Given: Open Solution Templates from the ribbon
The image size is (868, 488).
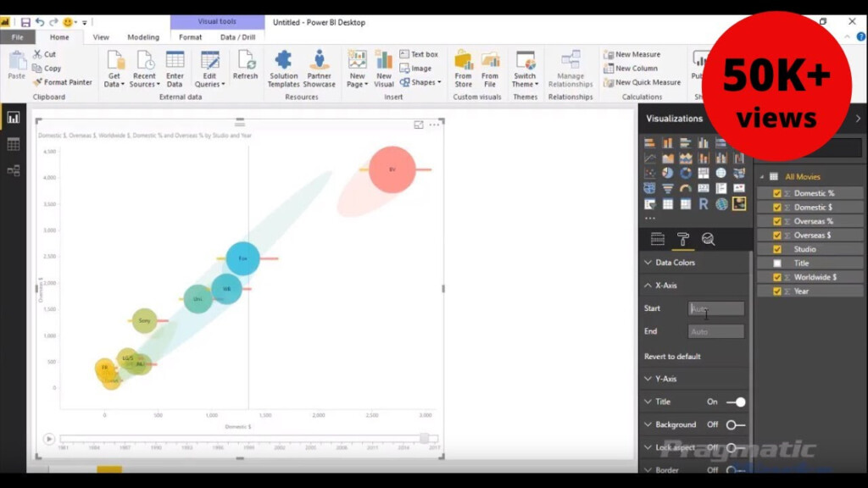Looking at the screenshot, I should coord(284,68).
